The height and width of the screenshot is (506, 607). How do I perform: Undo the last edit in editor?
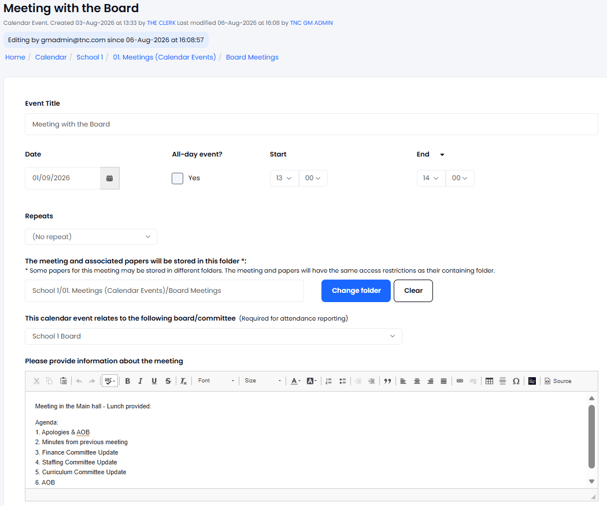click(x=79, y=381)
